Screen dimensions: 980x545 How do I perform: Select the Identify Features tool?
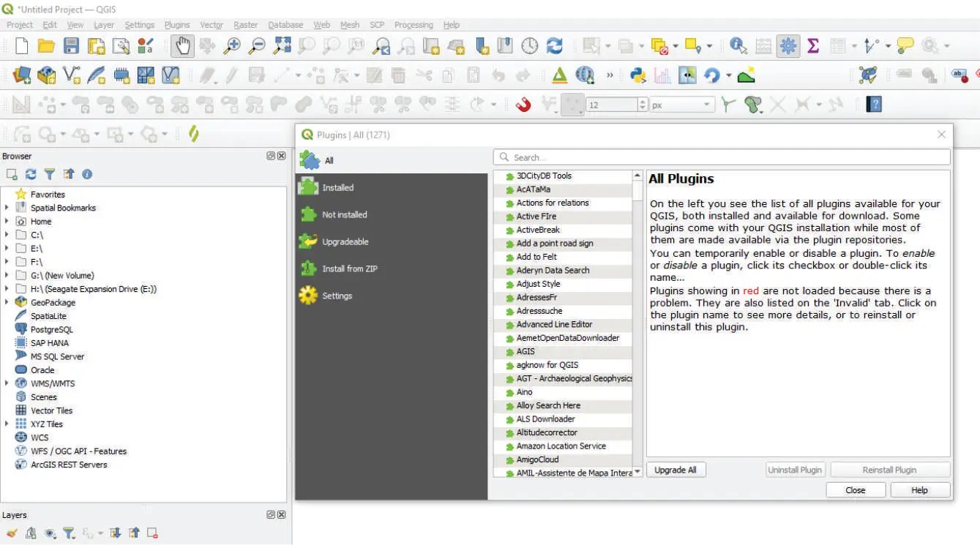click(738, 46)
